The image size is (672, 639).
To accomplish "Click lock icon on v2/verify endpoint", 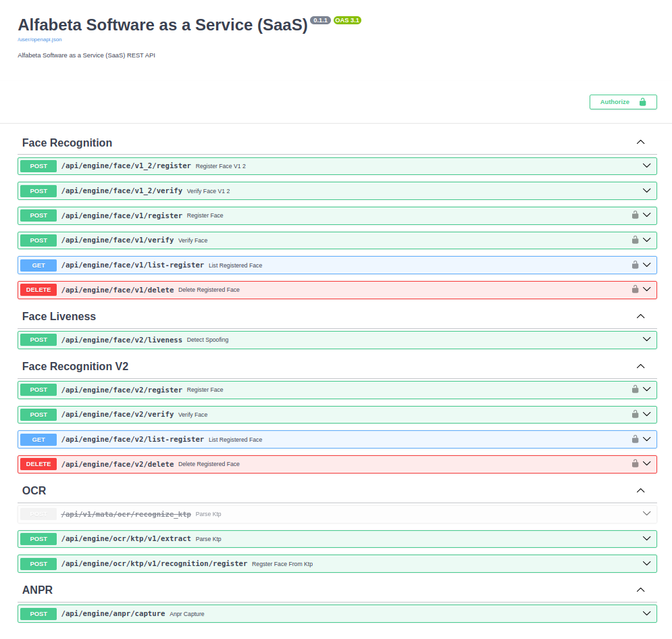I will pos(635,414).
